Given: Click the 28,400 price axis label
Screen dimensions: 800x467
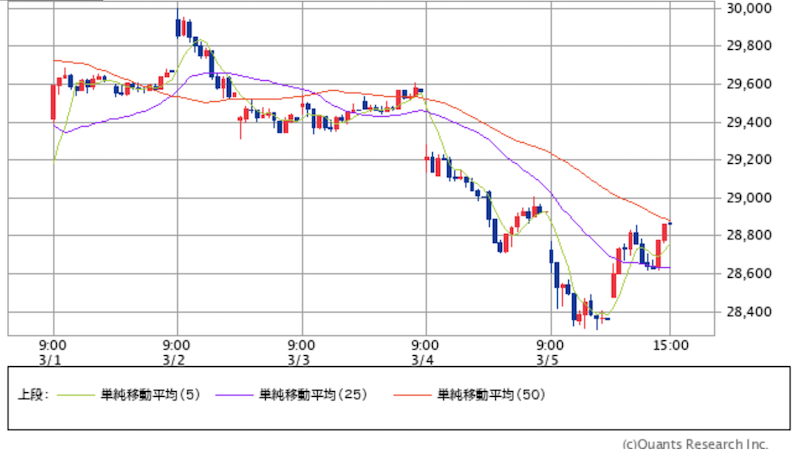Looking at the screenshot, I should (749, 312).
